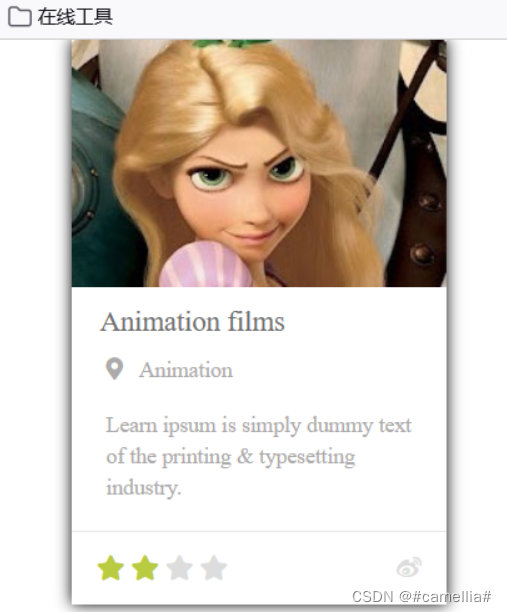Viewport: 507px width, 612px height.
Task: Click the location pin icon
Action: pyautogui.click(x=114, y=369)
